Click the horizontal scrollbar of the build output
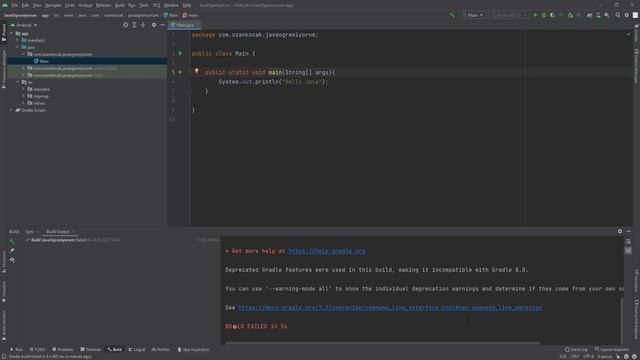This screenshot has height=360, width=640. coord(383,343)
